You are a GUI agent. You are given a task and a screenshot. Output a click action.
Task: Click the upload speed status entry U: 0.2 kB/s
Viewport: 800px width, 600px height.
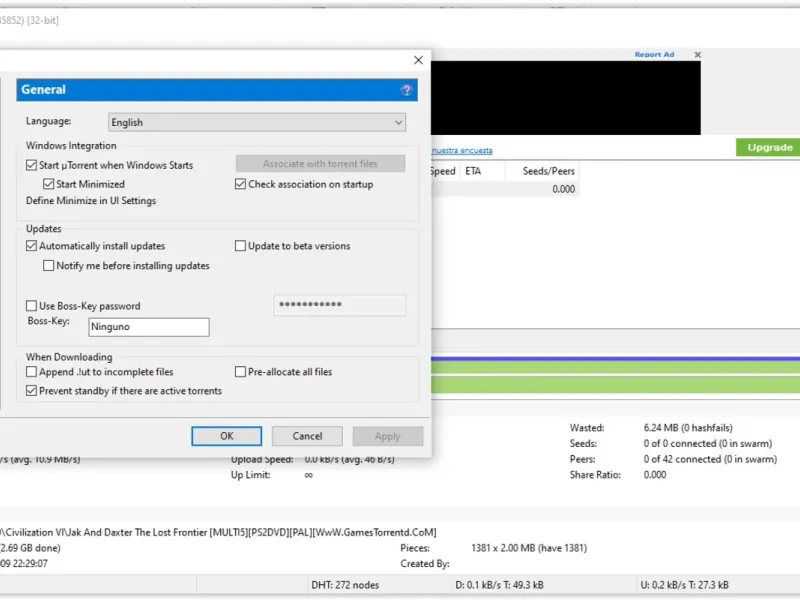(684, 585)
